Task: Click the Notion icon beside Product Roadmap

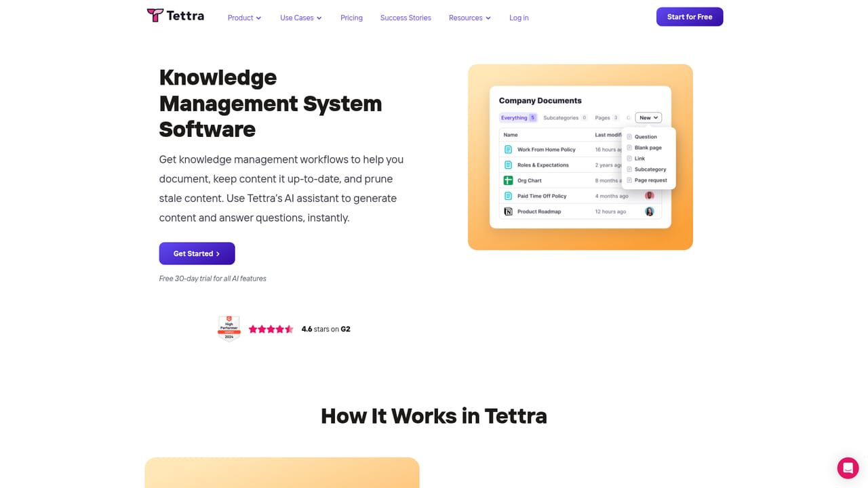Action: pos(508,211)
